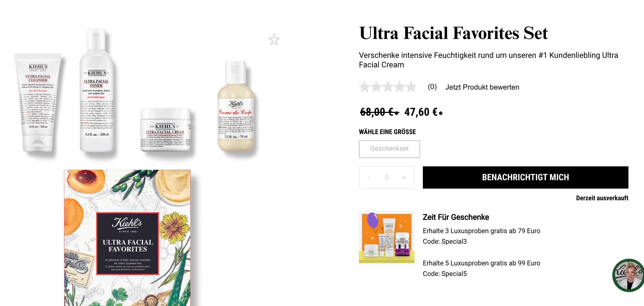
Task: Open the Jetzt Produkt bewerten link
Action: click(x=482, y=87)
